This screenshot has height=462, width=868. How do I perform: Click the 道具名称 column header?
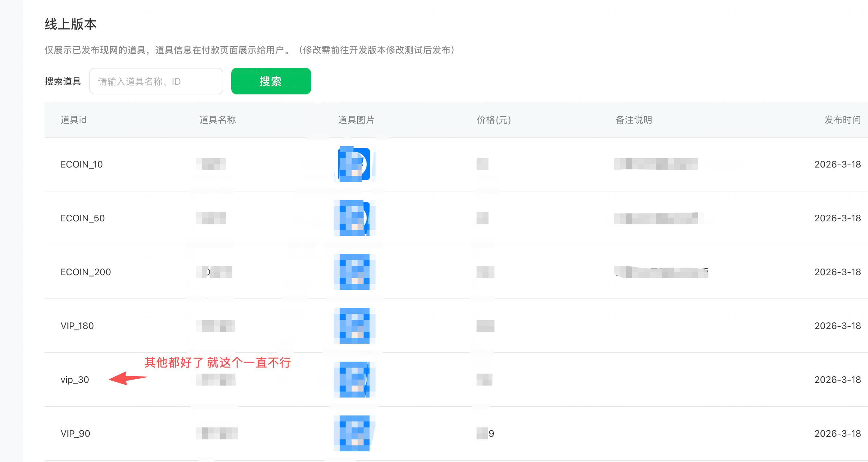tap(217, 120)
